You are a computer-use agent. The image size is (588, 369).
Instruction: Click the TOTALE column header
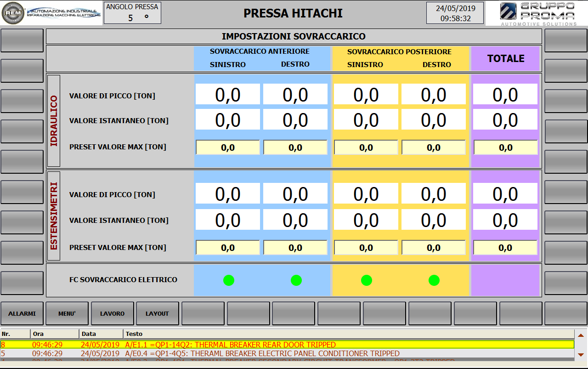[x=506, y=58]
